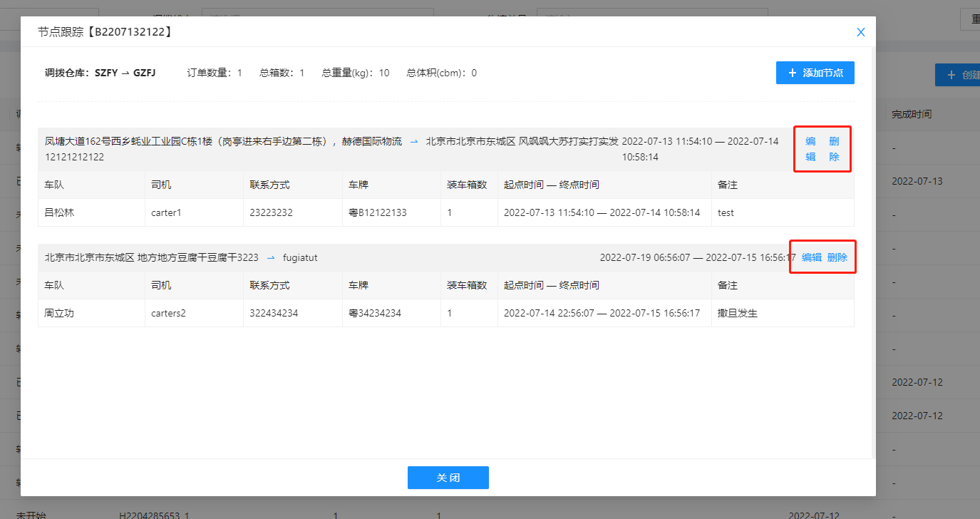Click the fleet cell 周立功

tap(58, 313)
